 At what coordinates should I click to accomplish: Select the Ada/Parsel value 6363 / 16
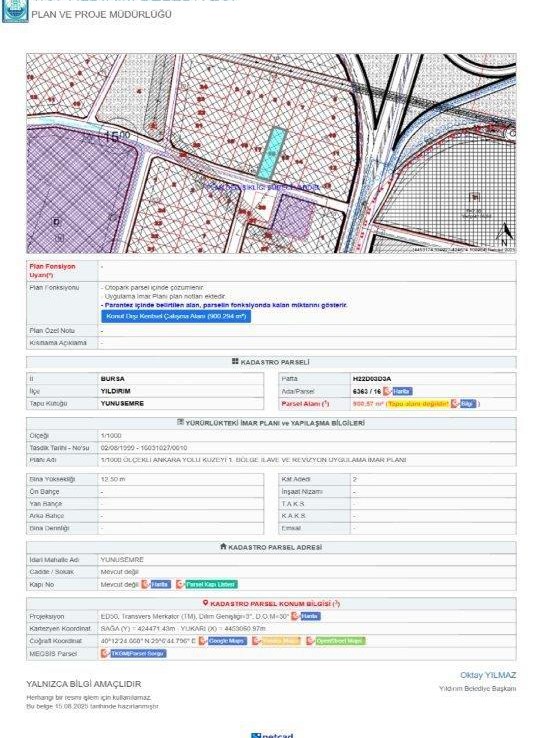click(367, 391)
